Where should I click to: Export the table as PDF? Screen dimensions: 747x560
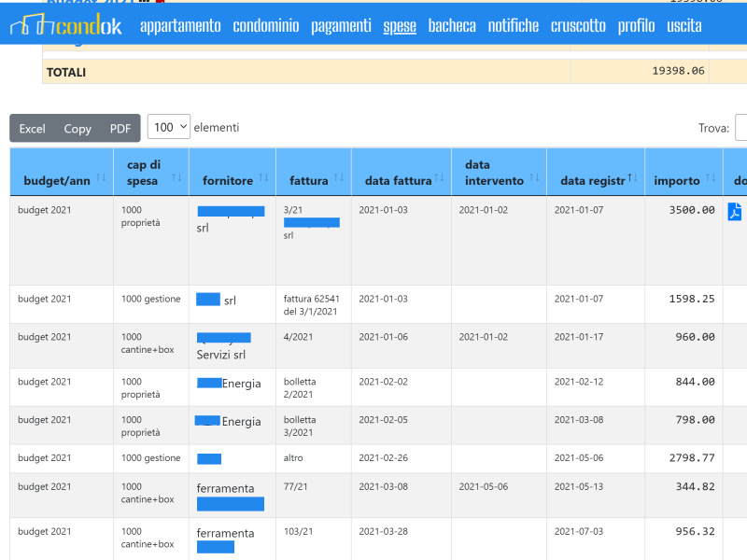[x=120, y=129]
